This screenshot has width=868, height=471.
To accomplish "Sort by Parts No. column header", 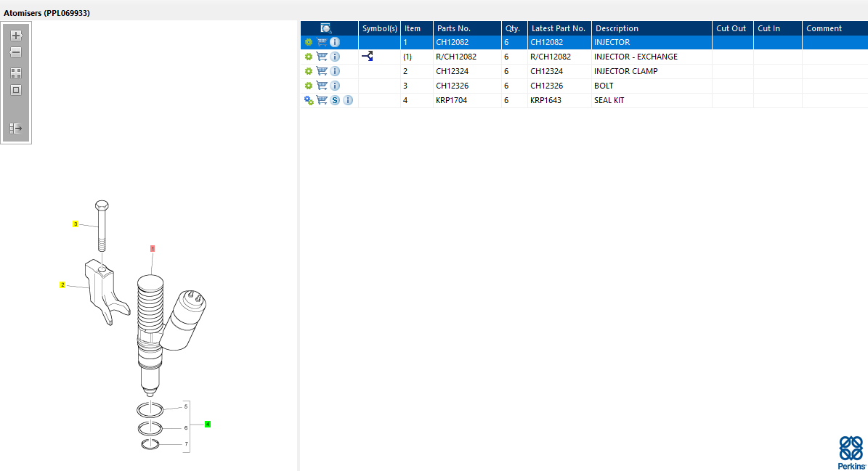I will pos(454,28).
